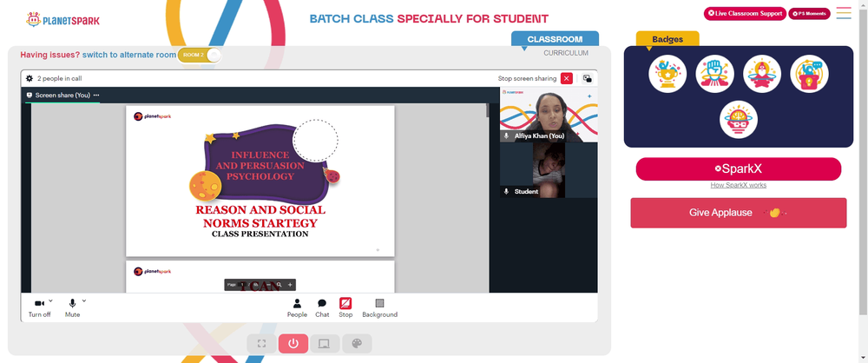Mute the microphone

73,307
